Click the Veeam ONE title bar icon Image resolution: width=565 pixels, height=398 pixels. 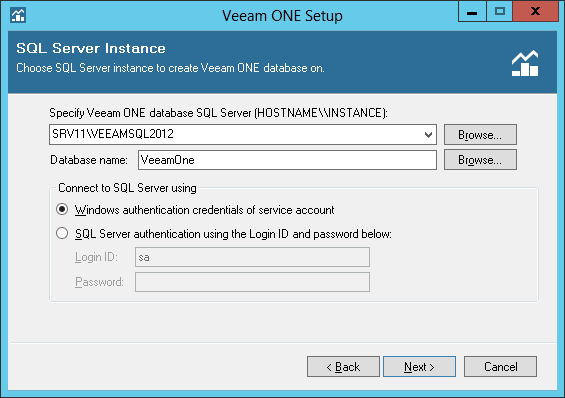[18, 15]
